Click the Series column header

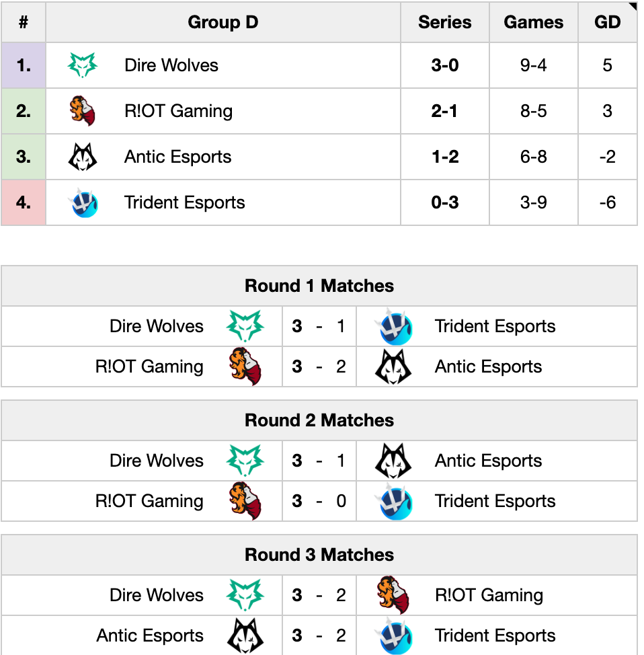(x=445, y=22)
